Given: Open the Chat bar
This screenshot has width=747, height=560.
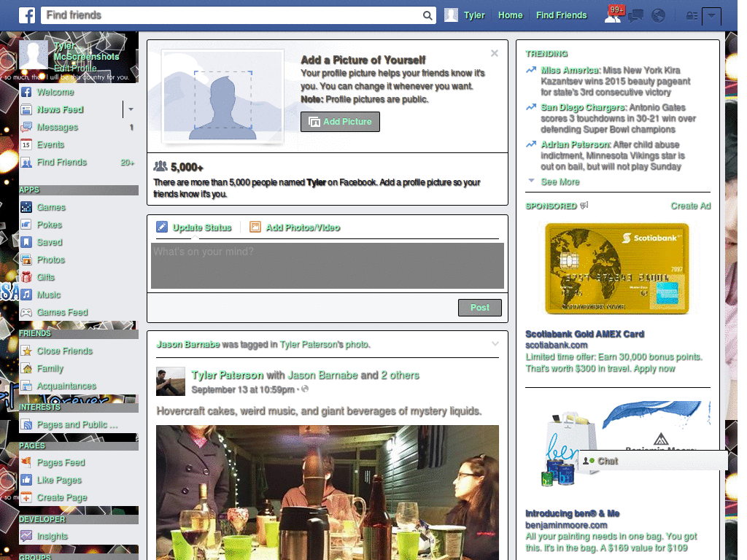Looking at the screenshot, I should [x=653, y=461].
